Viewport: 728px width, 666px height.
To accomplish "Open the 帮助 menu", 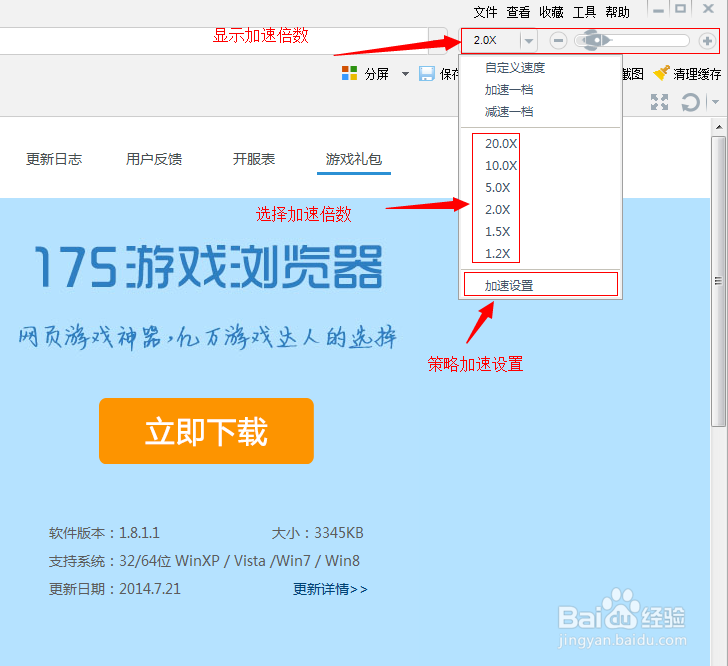I will coord(617,12).
